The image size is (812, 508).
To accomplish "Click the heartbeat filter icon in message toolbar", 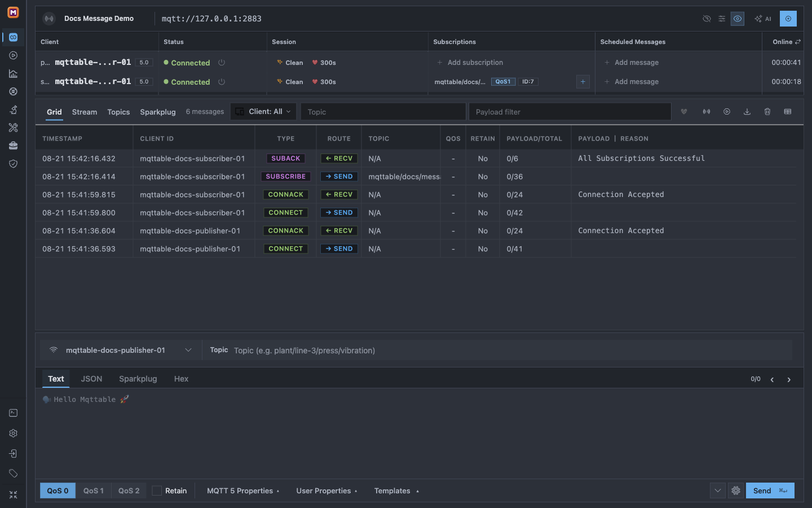I will click(x=684, y=112).
